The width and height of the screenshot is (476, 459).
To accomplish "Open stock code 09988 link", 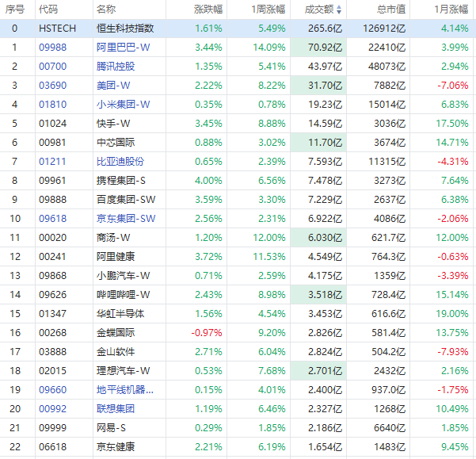I will (x=53, y=47).
